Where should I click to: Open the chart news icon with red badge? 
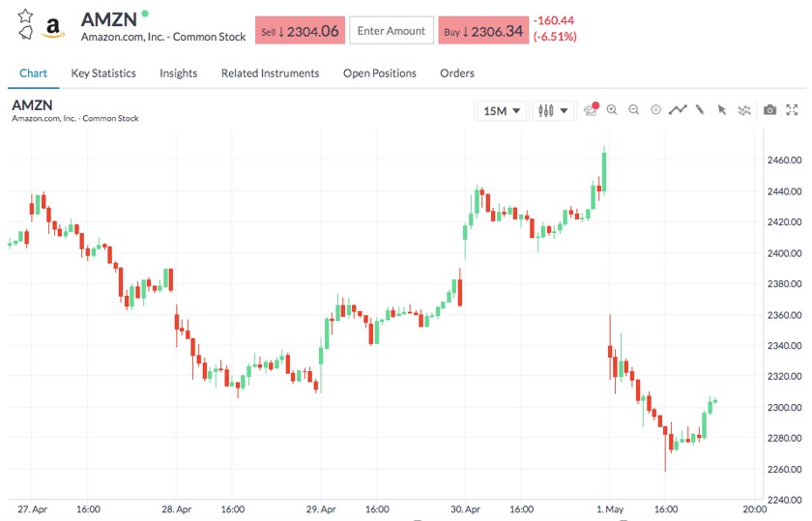click(591, 109)
